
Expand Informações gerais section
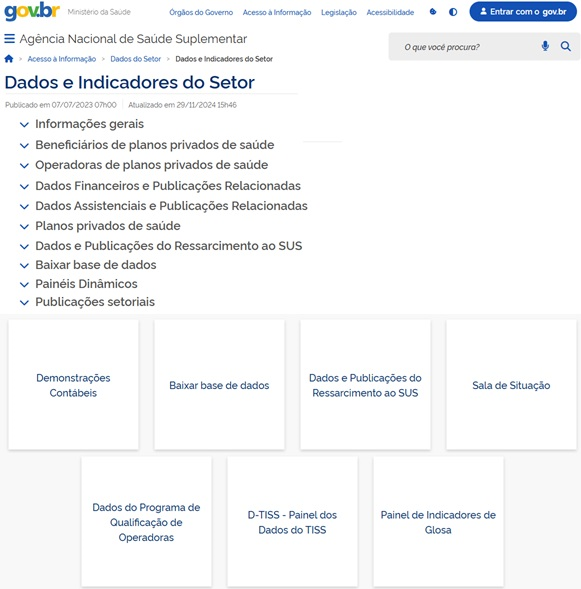coord(82,124)
